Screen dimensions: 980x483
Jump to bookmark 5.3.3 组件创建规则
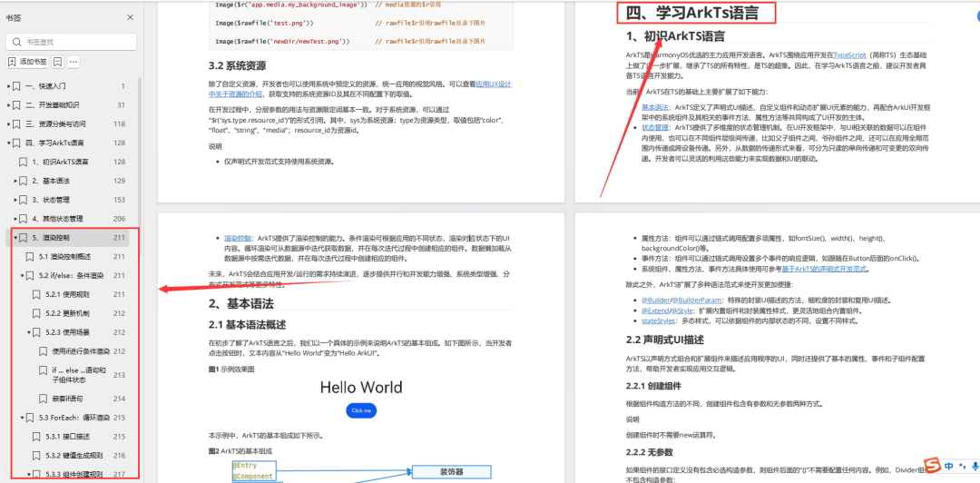[73, 474]
